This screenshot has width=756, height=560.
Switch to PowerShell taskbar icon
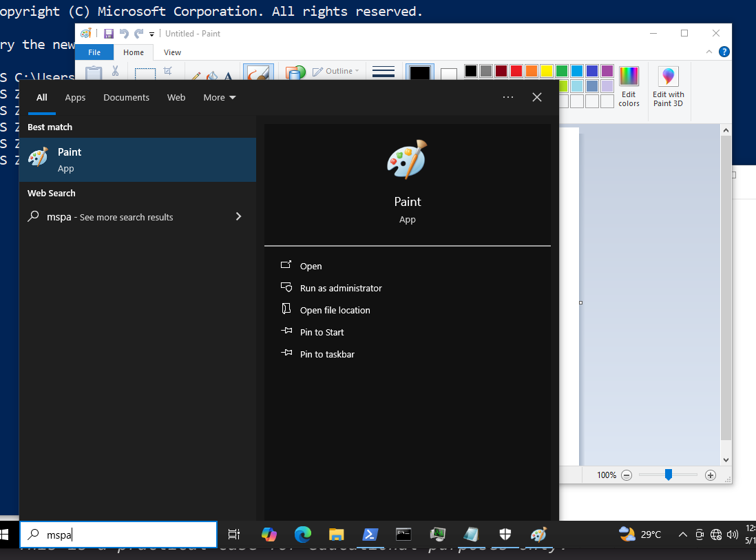[370, 535]
